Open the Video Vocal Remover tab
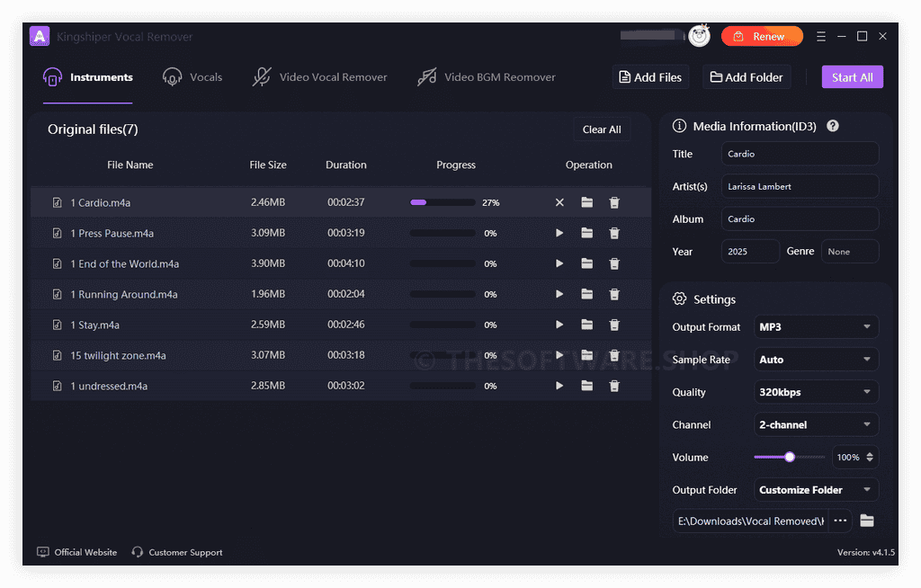The image size is (921, 588). point(319,77)
